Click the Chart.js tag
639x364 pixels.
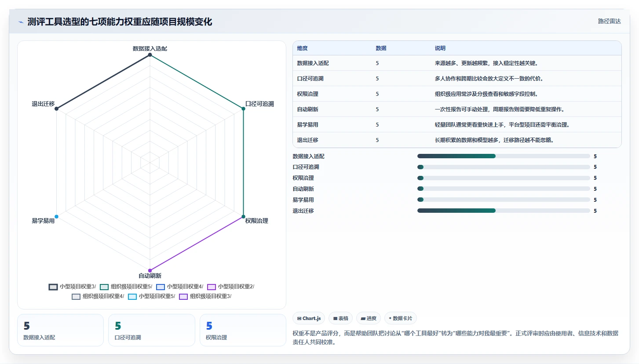[309, 318]
